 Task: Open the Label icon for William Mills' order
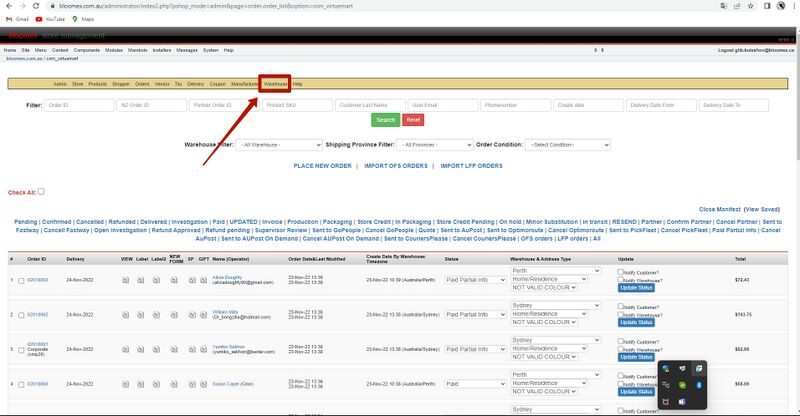tap(140, 314)
